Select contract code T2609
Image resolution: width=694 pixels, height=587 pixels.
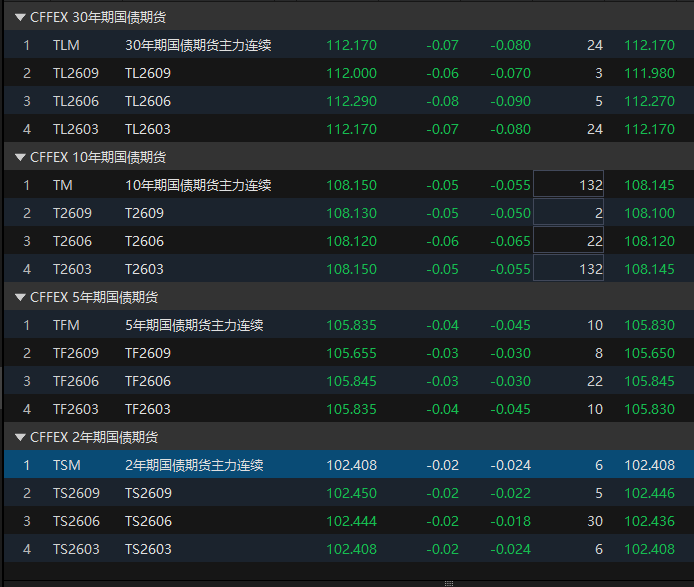tap(72, 213)
